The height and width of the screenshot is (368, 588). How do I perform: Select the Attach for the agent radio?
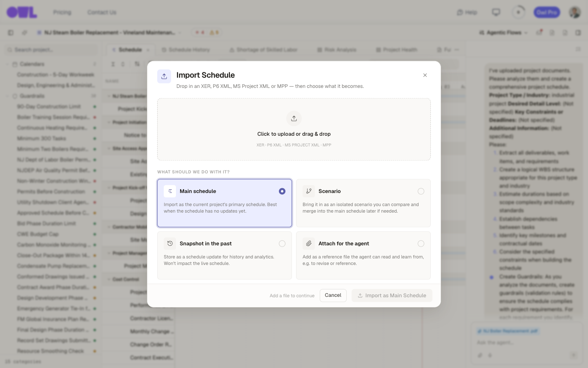coord(421,244)
